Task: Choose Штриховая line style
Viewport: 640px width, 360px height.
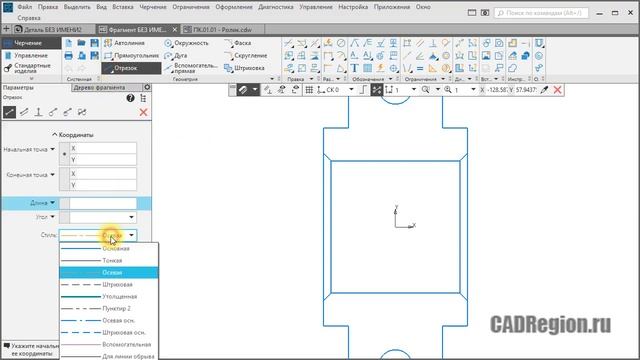Action: [x=109, y=284]
